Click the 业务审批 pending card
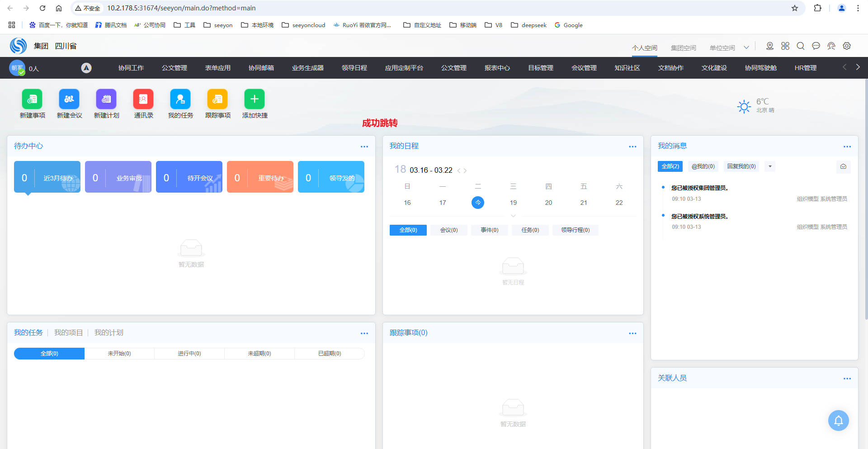This screenshot has width=868, height=449. tap(118, 177)
